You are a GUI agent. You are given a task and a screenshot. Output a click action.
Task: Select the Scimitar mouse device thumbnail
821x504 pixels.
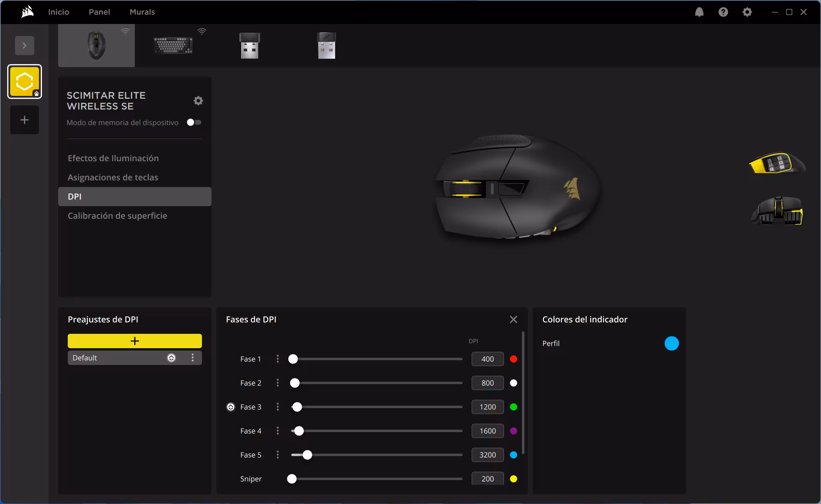coord(96,45)
